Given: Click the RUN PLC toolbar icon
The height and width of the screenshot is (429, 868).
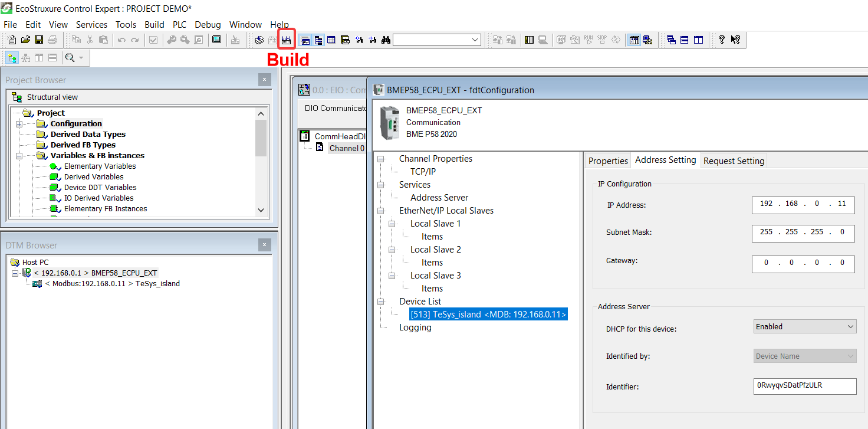Looking at the screenshot, I should pyautogui.click(x=588, y=40).
